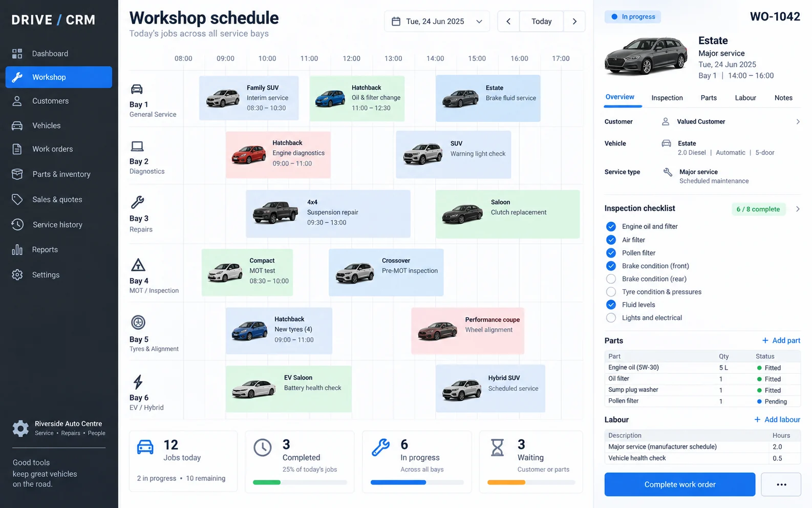Expand the Inspection checklist chevron
Screen dimensions: 812x508
pos(798,209)
